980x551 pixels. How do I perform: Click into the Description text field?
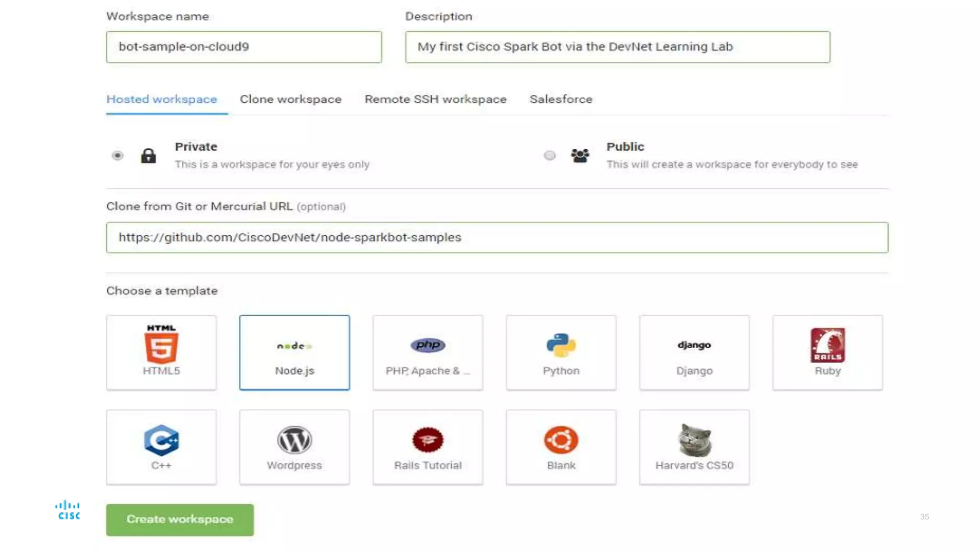coord(617,47)
